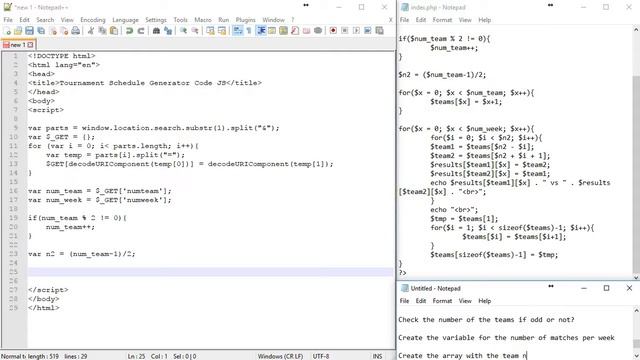Toggle Folder as Workspace toolbar icon
This screenshot has width=640, height=360.
point(306,31)
